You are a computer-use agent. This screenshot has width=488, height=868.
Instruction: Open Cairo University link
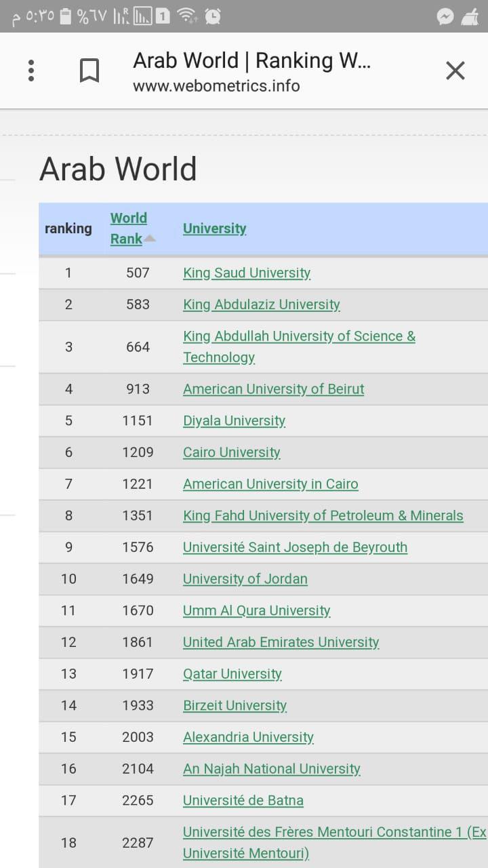tap(232, 452)
